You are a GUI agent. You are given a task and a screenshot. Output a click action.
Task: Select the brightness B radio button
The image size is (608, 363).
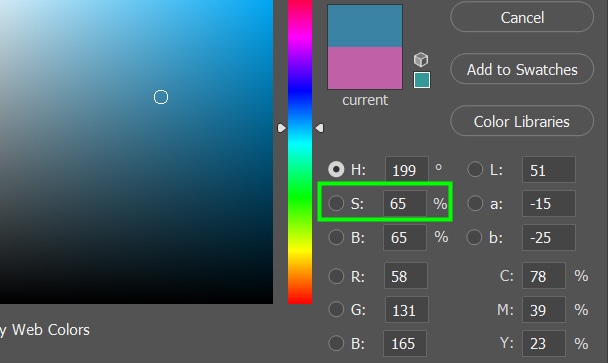pyautogui.click(x=336, y=237)
